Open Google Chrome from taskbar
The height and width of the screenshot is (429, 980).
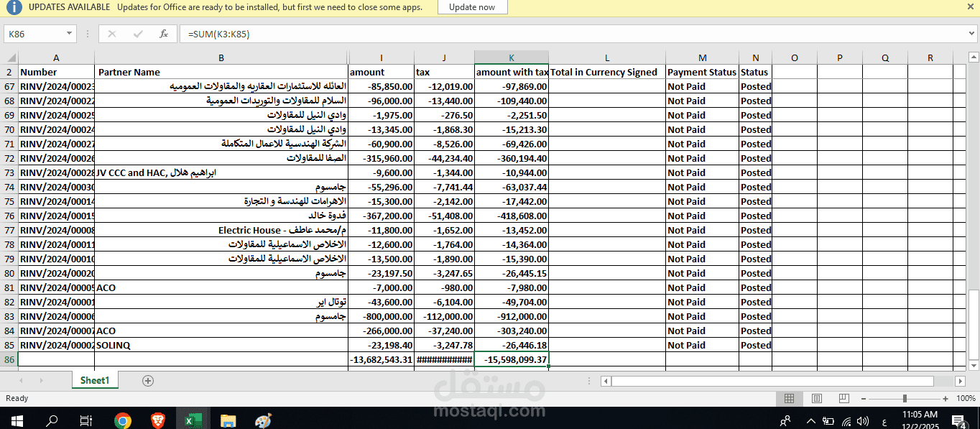[x=123, y=420]
